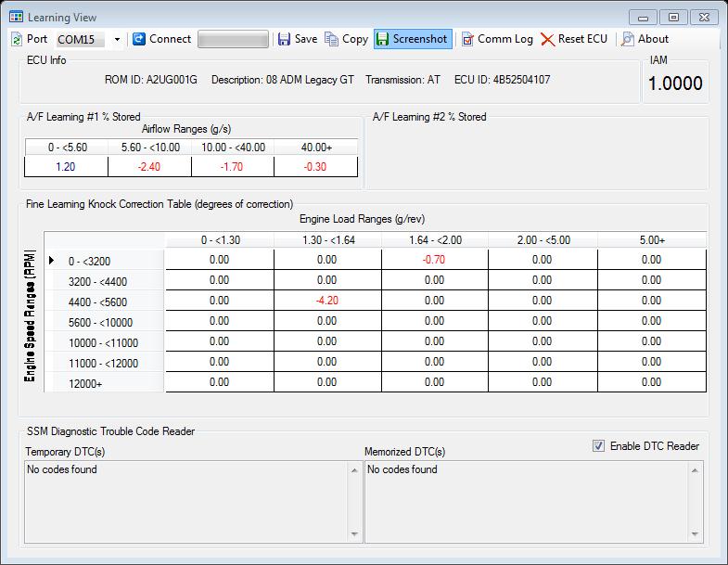The height and width of the screenshot is (565, 728).
Task: Expand the COM port dropdown arrow
Action: (x=117, y=40)
